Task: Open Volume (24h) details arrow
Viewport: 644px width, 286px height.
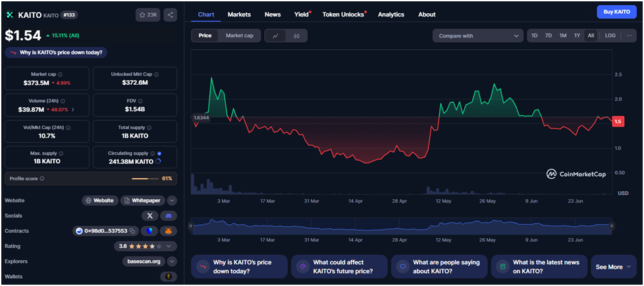Action: click(73, 110)
